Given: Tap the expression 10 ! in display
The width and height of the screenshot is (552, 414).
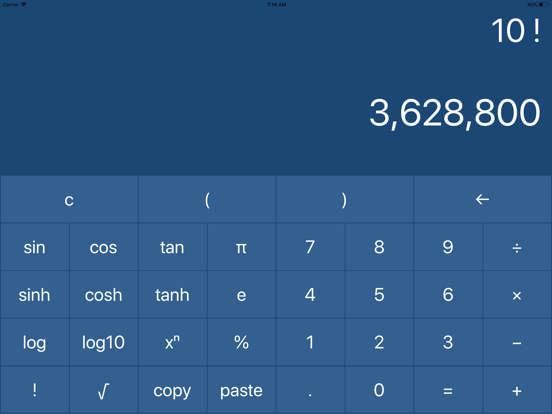Looking at the screenshot, I should [x=516, y=31].
